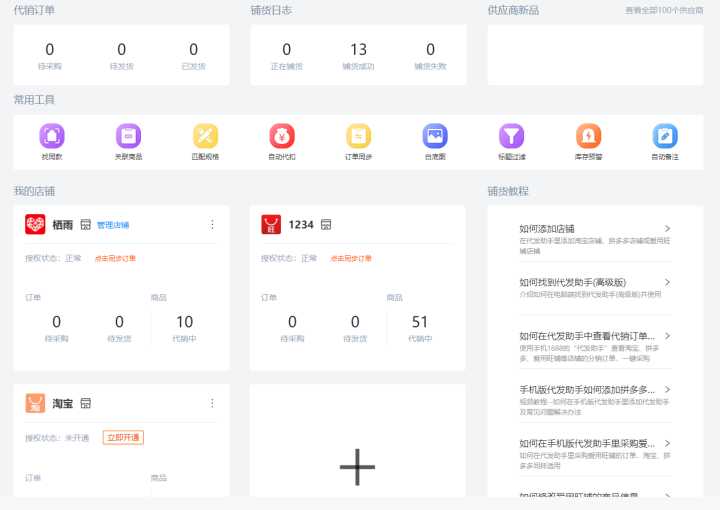Click the orange sync orders link under 1234

(351, 258)
